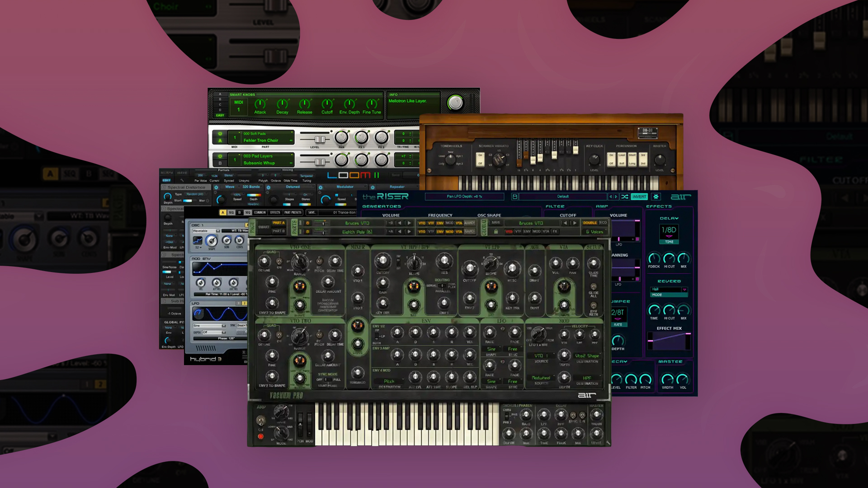Toggle the INVERT button in the Riser
The height and width of the screenshot is (488, 868).
[639, 197]
